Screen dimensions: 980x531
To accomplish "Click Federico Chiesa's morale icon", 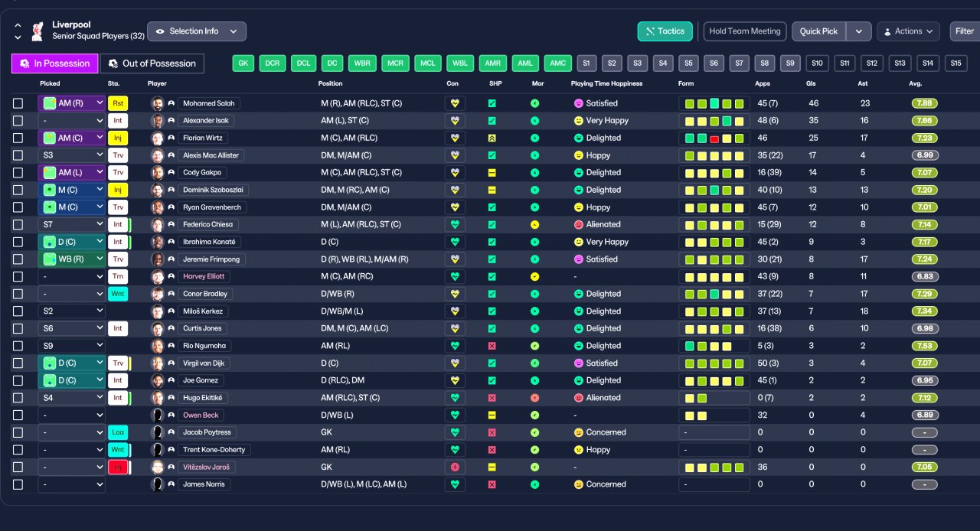I will (534, 224).
